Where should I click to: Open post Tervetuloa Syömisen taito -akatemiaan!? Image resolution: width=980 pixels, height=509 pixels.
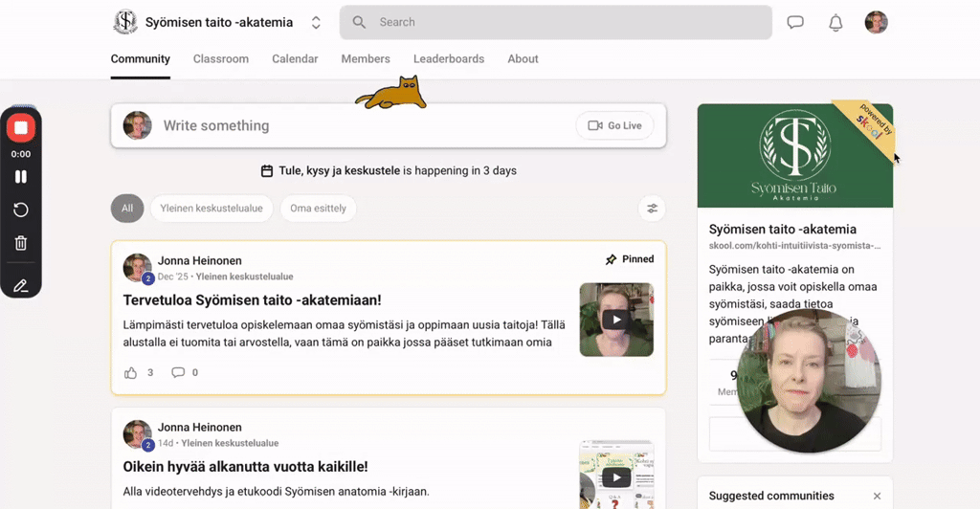[x=252, y=299]
